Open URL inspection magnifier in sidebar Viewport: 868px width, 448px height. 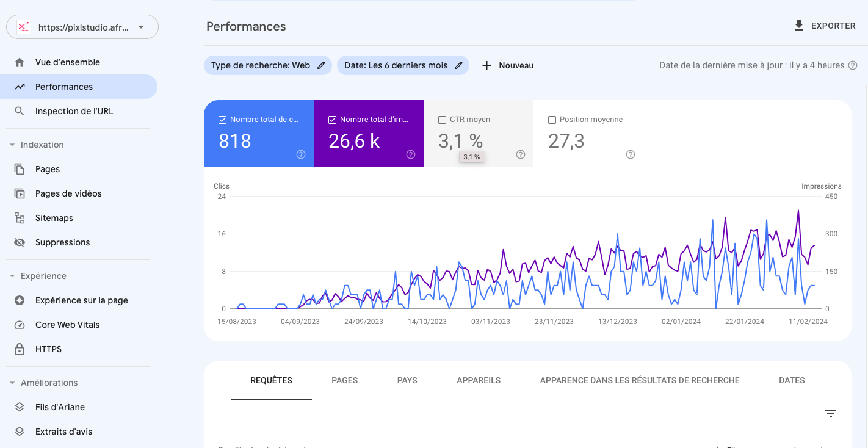[20, 111]
